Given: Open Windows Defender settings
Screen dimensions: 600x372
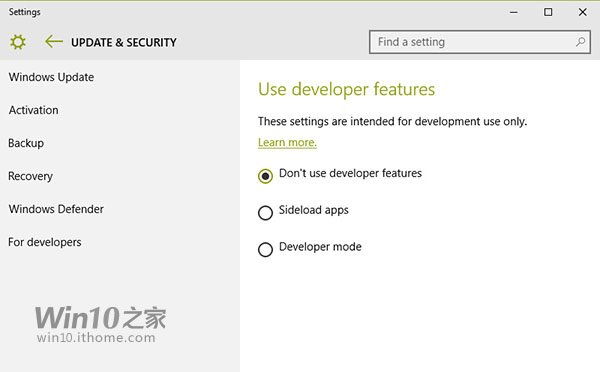Looking at the screenshot, I should tap(56, 209).
